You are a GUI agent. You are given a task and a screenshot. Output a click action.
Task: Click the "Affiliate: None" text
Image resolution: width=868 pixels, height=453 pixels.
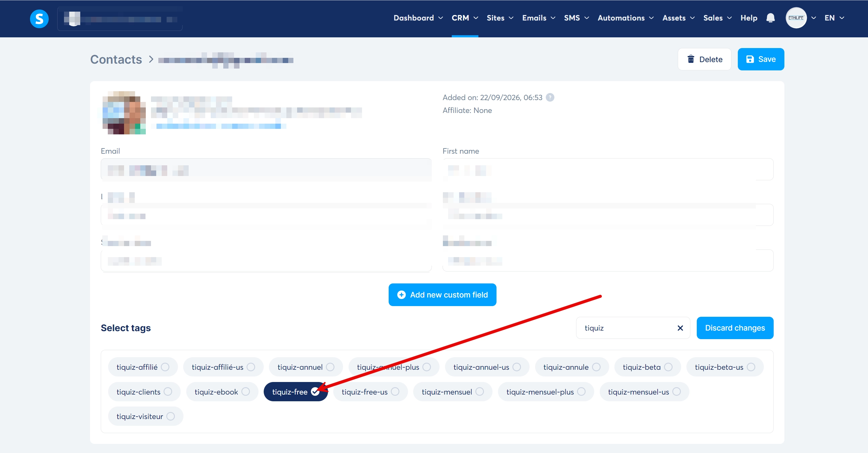(467, 110)
